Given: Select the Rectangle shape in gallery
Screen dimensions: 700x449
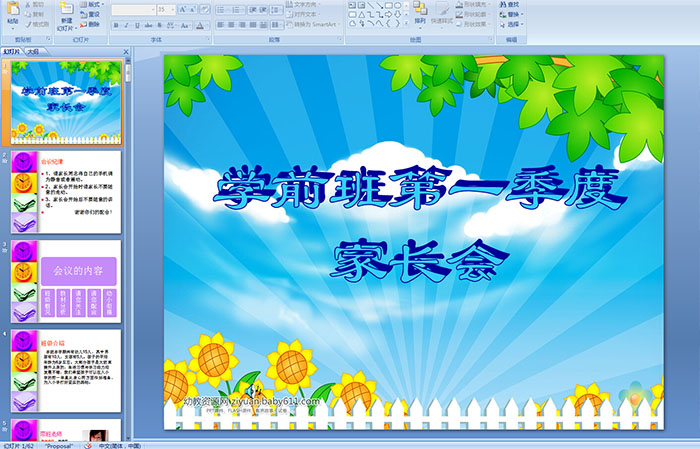Looking at the screenshot, I should [388, 5].
